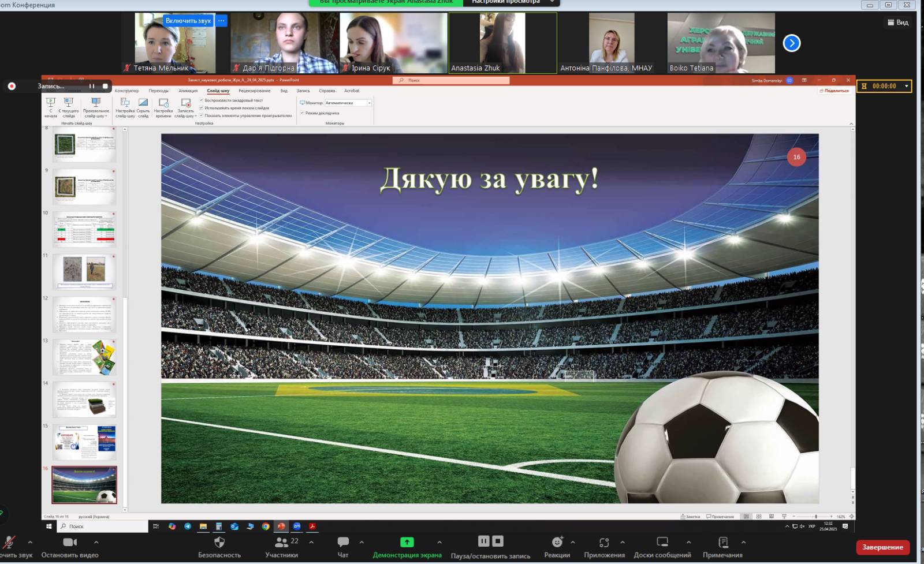Screen dimensions: 924x564
Task: Open the Notes icon in Zoom toolbar
Action: point(723,542)
